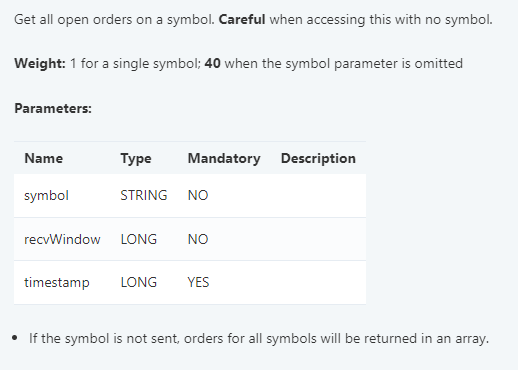Click NO value in symbol row
Screen dimensions: 518x370
198,196
